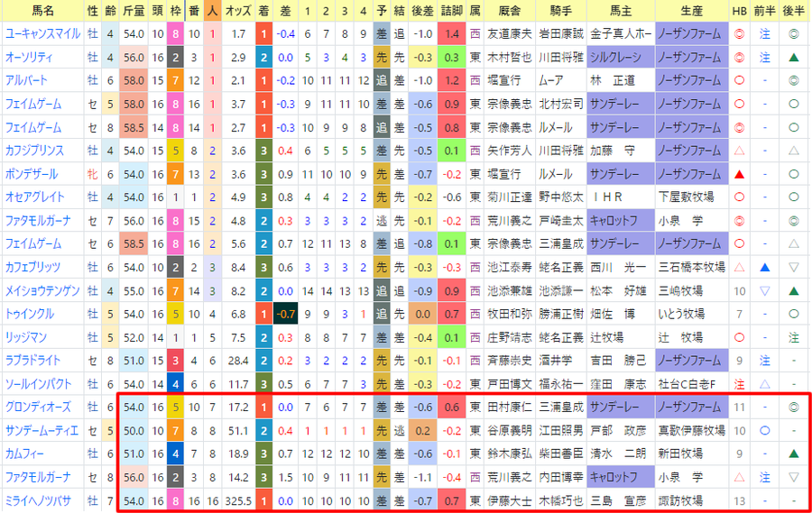Click the 着 finish column header
This screenshot has width=812, height=513.
coord(264,11)
